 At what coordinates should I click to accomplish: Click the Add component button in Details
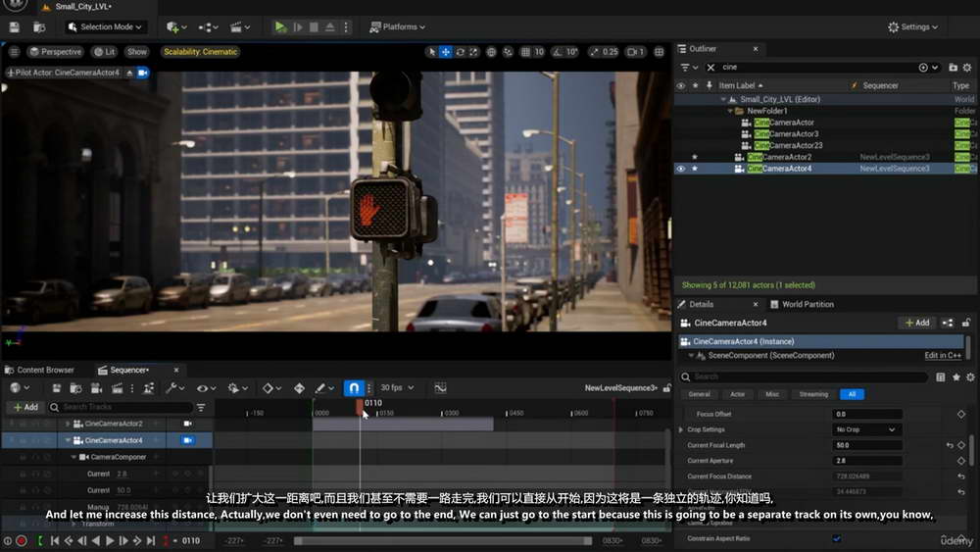tap(917, 323)
